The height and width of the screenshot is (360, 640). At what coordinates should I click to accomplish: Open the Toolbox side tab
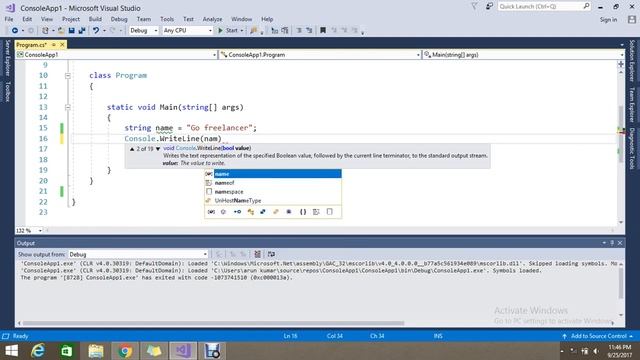7,91
